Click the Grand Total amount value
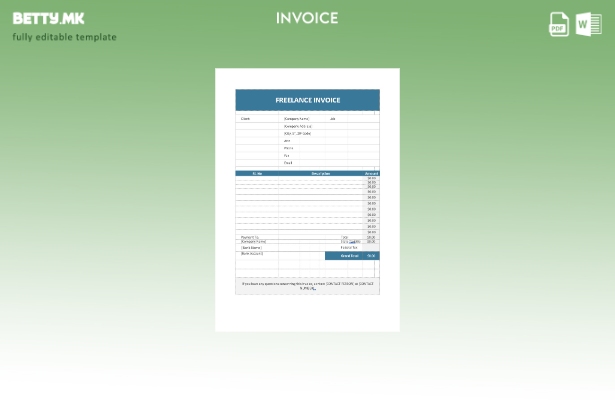 [x=371, y=256]
